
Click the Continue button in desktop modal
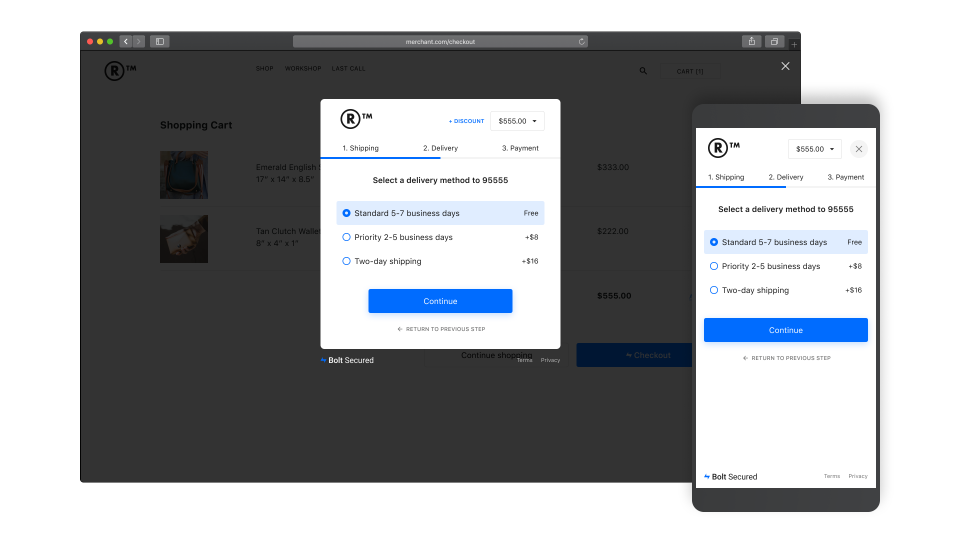pyautogui.click(x=440, y=301)
